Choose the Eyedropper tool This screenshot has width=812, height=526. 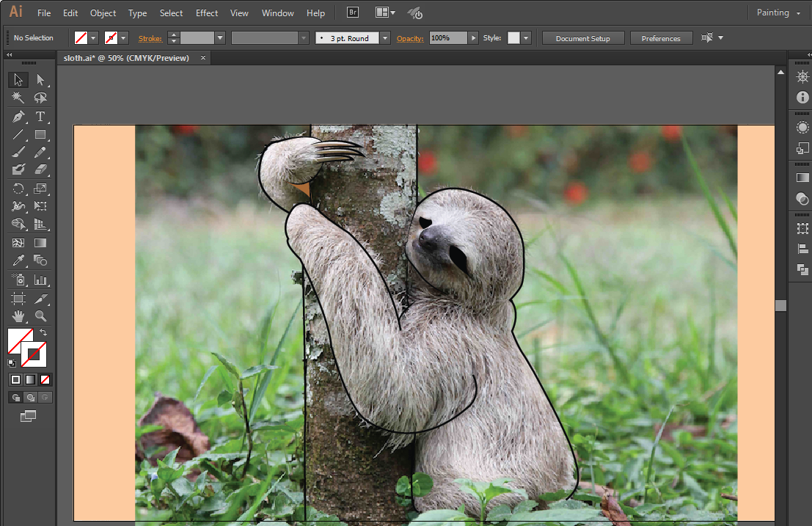(18, 260)
